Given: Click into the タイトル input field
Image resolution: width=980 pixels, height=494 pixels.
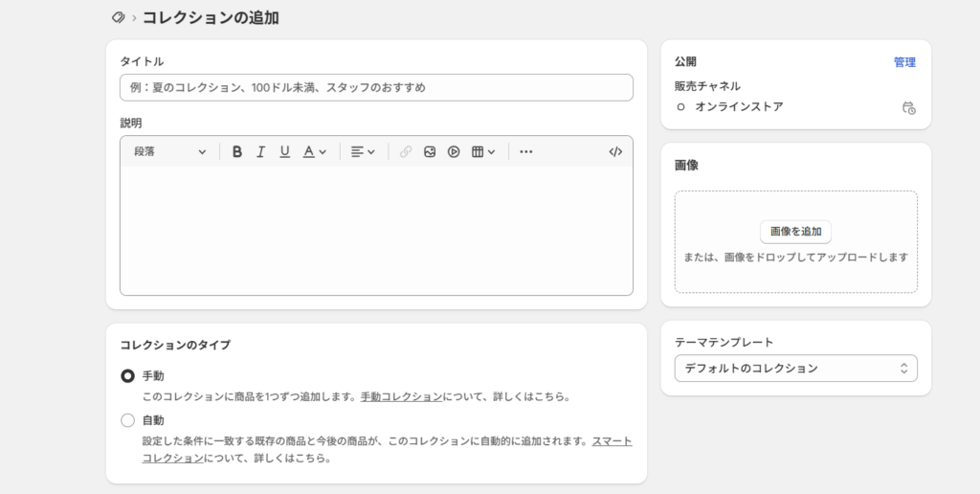Looking at the screenshot, I should tap(376, 87).
